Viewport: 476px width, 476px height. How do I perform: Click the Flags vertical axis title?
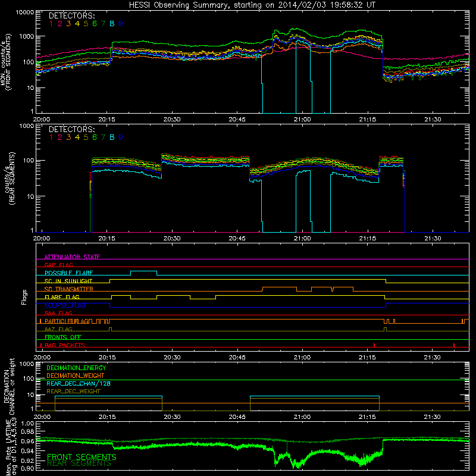24,297
